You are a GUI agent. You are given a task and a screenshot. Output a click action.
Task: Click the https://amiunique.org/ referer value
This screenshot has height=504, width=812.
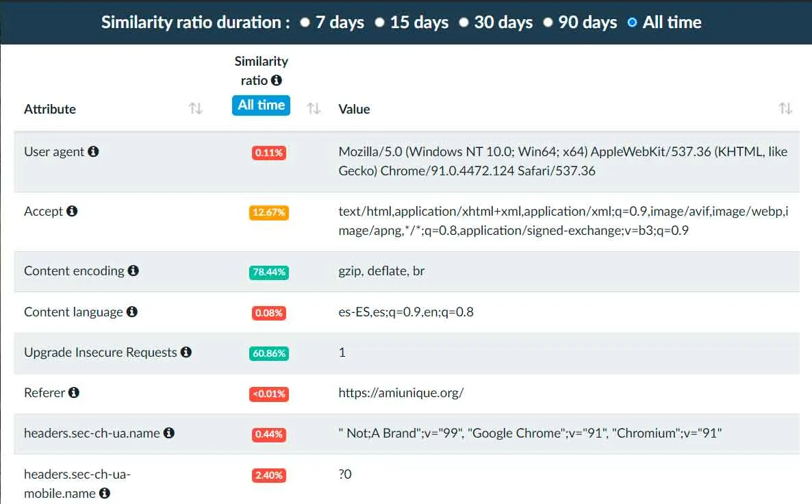click(x=401, y=392)
